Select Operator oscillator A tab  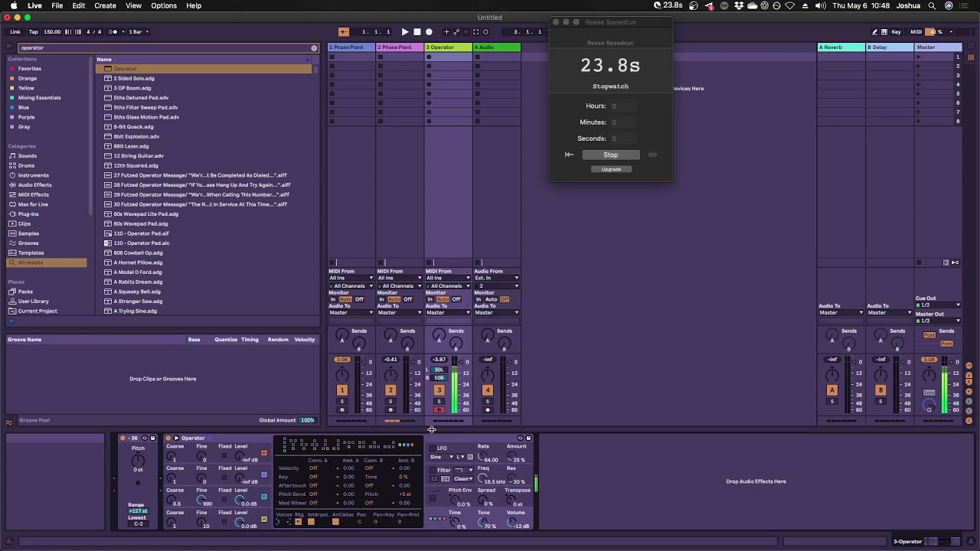[x=264, y=520]
